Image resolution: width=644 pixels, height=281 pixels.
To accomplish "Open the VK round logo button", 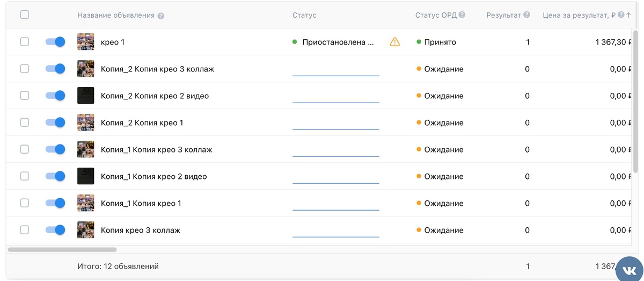I will 629,268.
